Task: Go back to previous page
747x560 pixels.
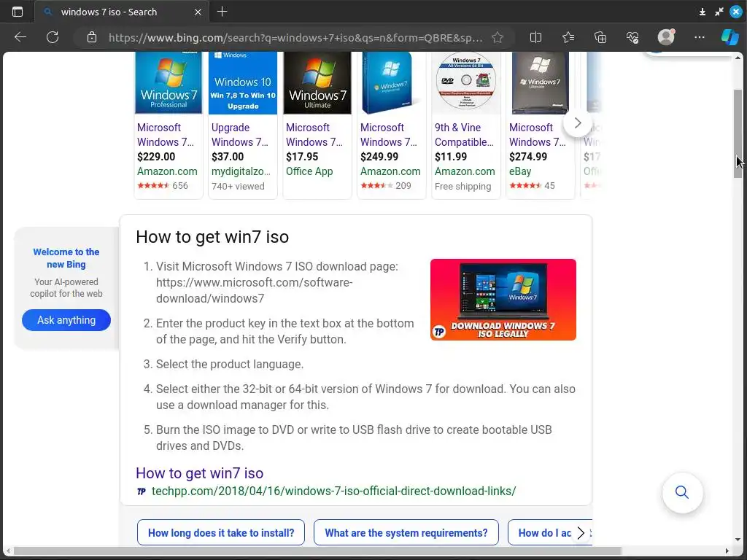Action: click(x=20, y=37)
